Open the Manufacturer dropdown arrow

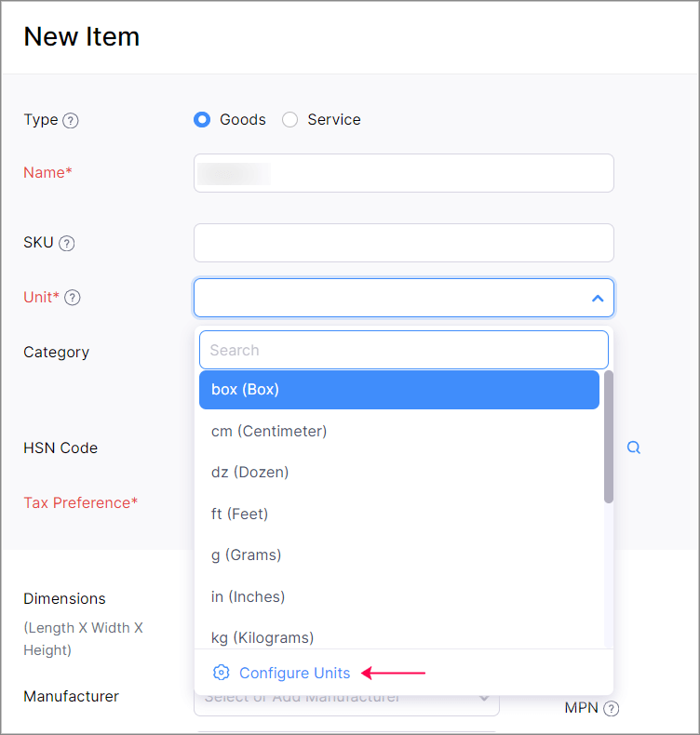pos(484,699)
